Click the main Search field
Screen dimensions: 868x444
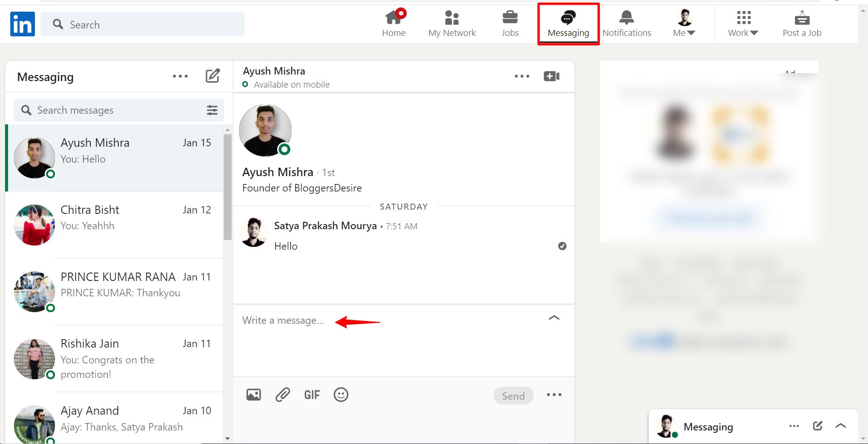143,24
